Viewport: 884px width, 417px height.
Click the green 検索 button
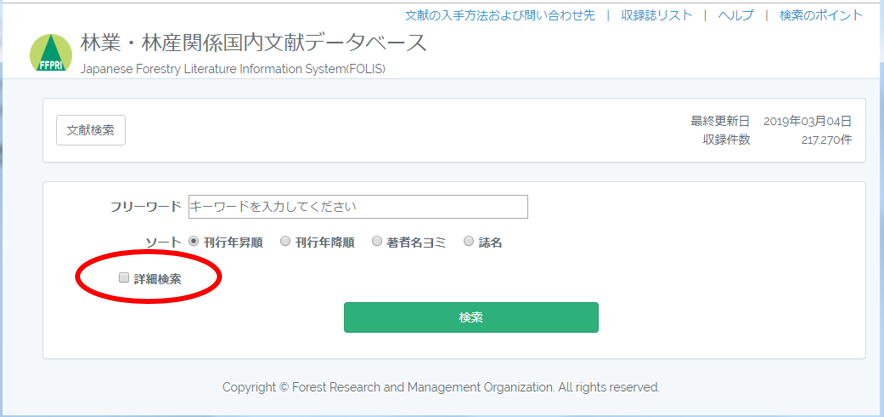point(471,317)
